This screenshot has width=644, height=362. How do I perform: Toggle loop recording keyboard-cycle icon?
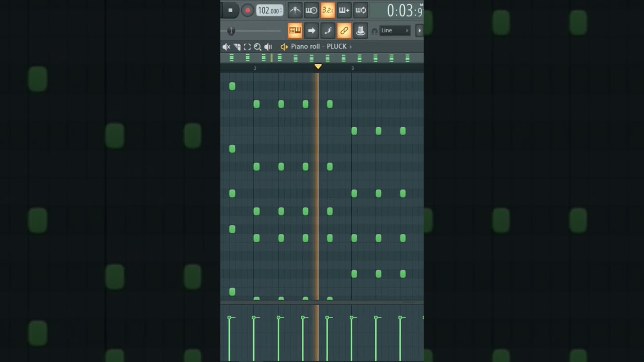tap(361, 10)
